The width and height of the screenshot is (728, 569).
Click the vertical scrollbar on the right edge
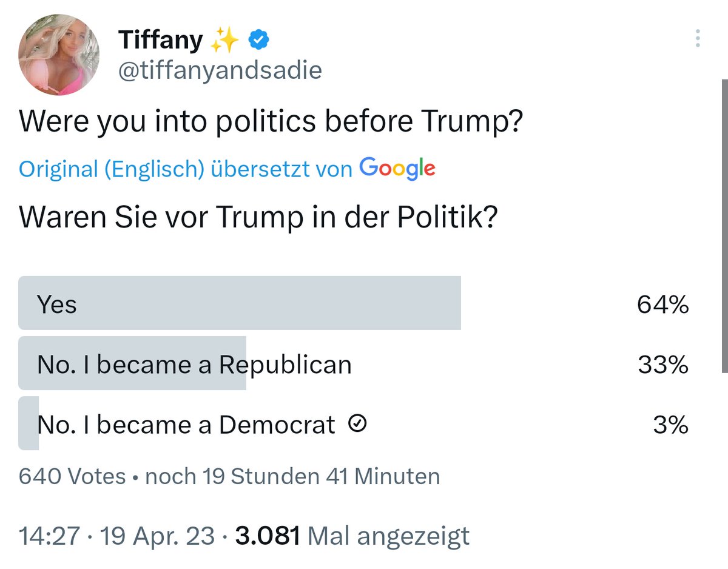click(x=724, y=226)
